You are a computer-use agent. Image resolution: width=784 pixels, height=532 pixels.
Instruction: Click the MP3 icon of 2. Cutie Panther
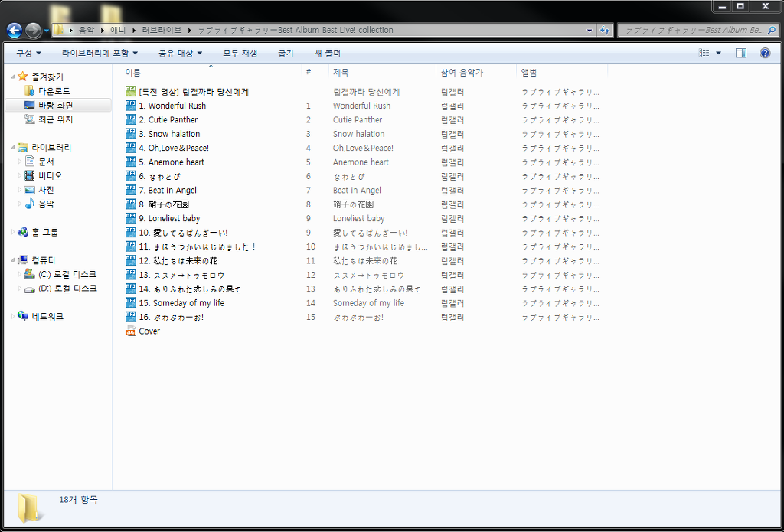click(130, 119)
